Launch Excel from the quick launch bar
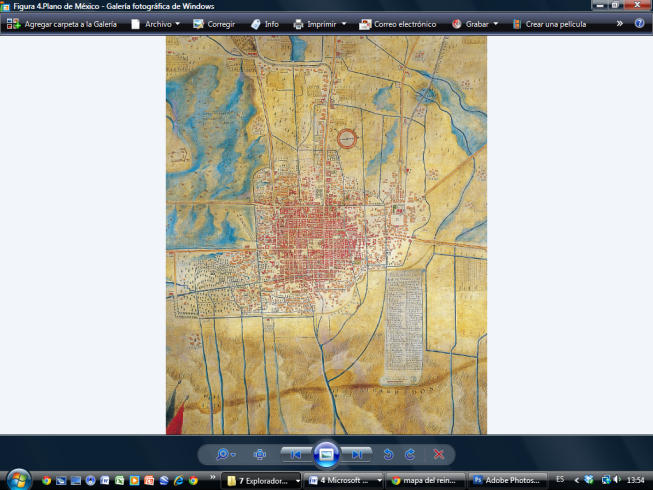The width and height of the screenshot is (653, 490). click(x=120, y=480)
